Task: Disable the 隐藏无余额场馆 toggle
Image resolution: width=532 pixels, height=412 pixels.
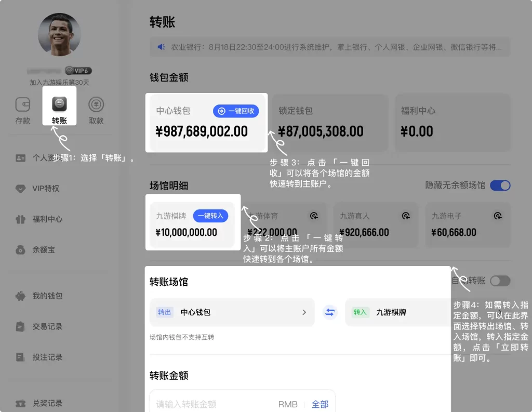Action: click(x=500, y=185)
